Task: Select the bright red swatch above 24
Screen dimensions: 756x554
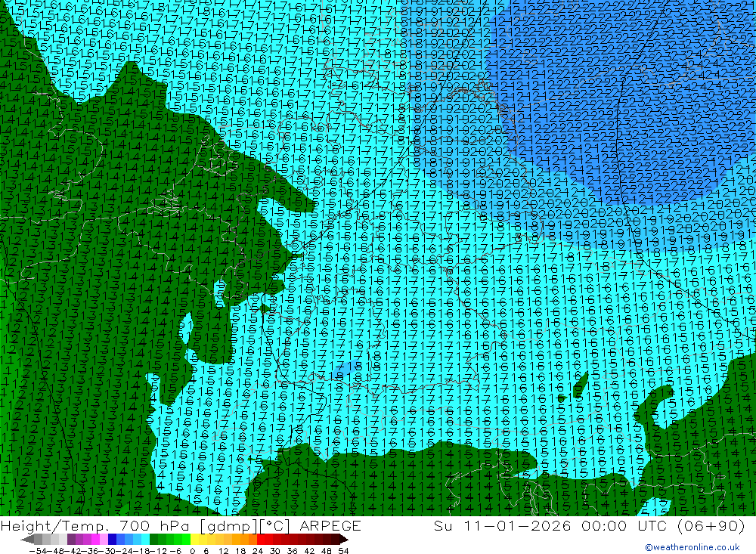Action: (261, 540)
